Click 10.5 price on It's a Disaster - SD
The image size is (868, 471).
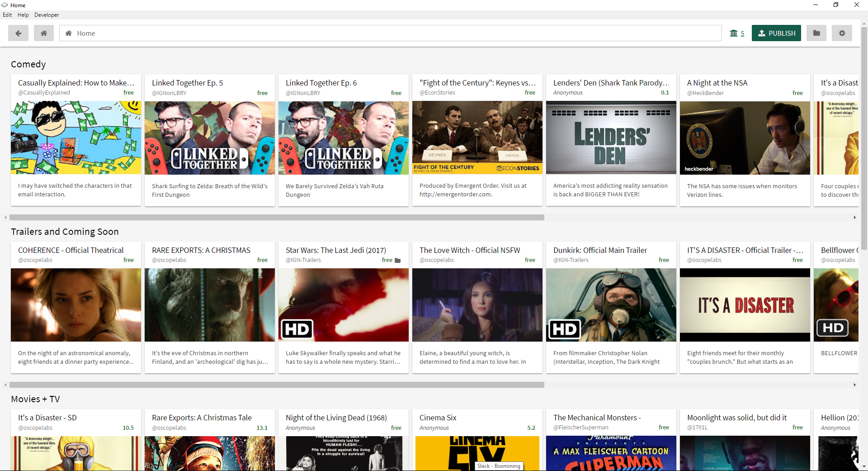pos(128,428)
